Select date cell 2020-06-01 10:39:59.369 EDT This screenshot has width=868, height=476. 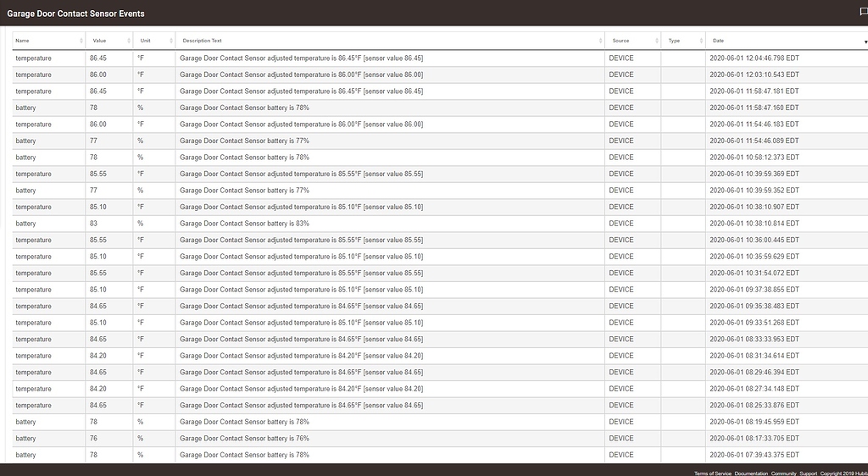pos(754,174)
